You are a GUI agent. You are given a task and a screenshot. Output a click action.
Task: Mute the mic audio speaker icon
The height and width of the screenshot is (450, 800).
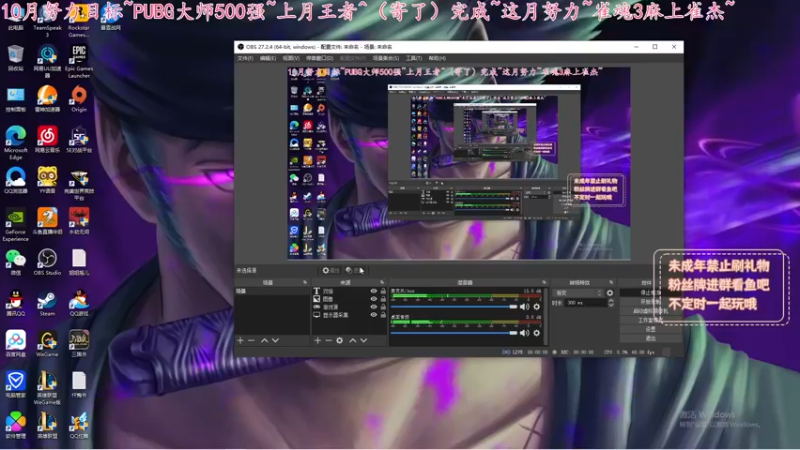click(x=524, y=307)
